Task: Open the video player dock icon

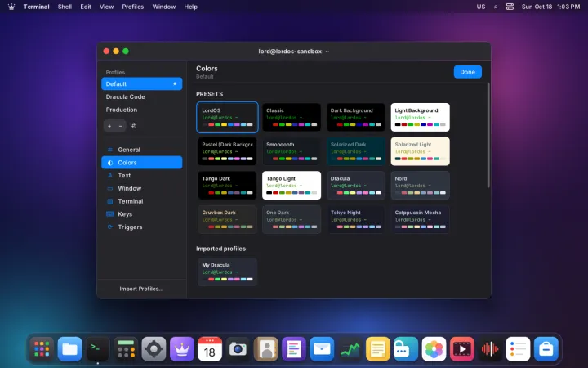Action: coord(462,349)
